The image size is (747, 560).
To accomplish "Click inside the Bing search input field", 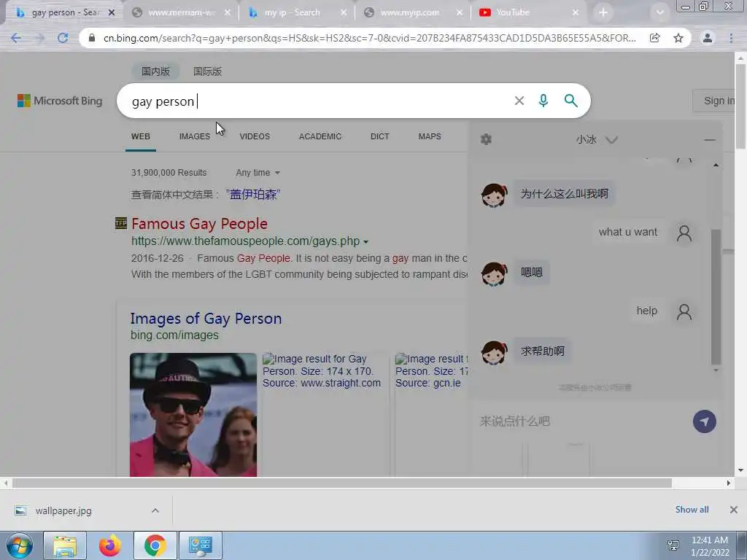I will point(314,101).
